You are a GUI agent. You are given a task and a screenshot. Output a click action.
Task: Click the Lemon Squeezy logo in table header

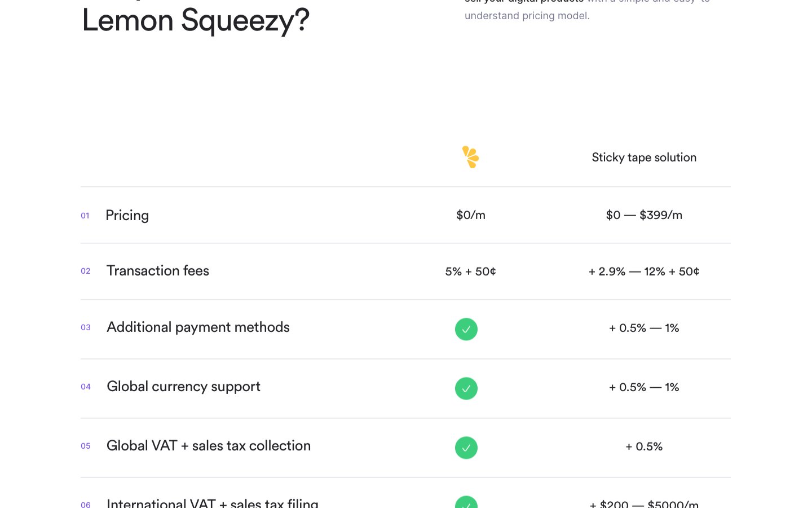(470, 157)
